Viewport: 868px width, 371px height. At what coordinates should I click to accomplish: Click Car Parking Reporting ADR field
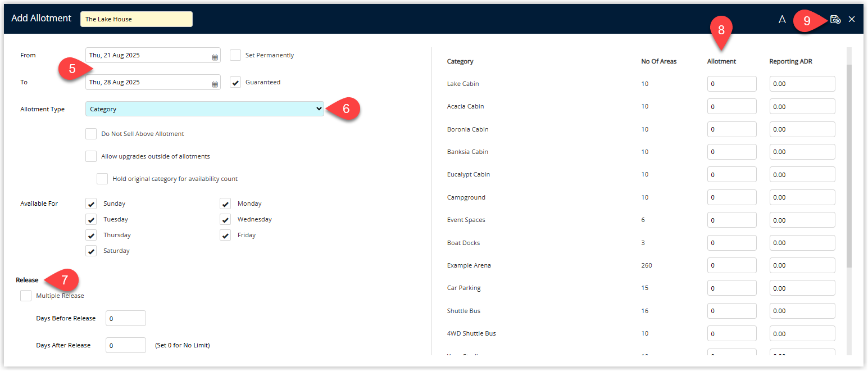click(x=802, y=288)
